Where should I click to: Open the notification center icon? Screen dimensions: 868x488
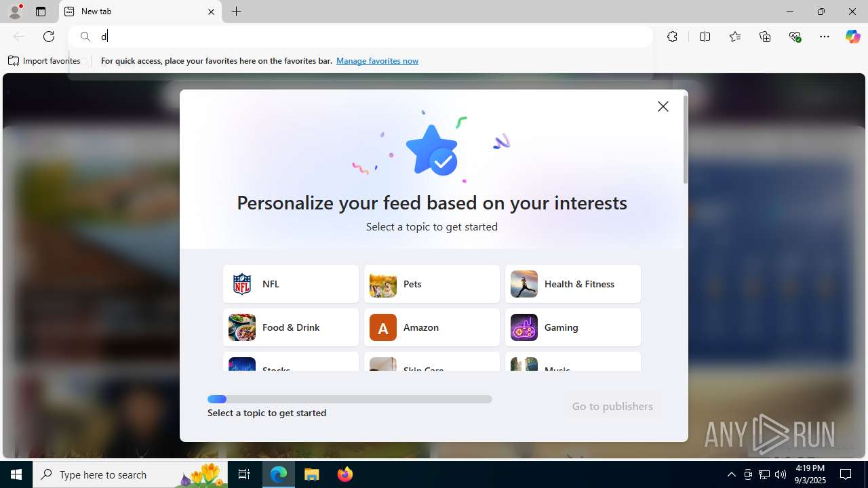[x=846, y=474]
